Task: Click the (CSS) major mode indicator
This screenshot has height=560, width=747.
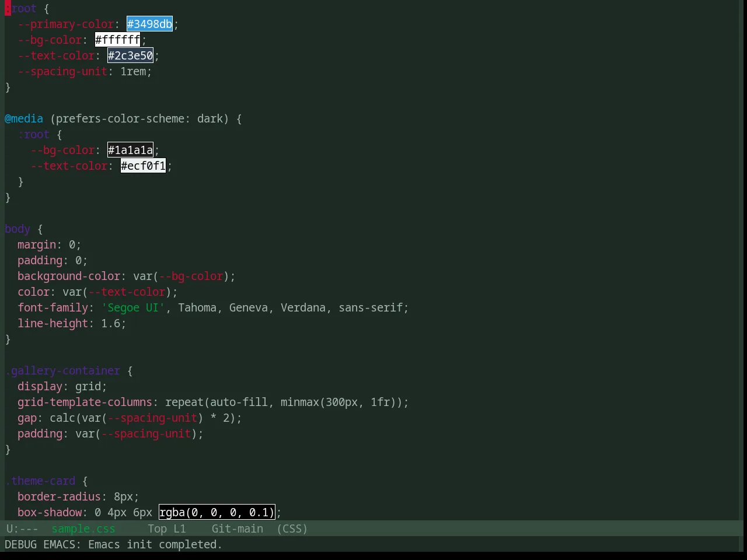Action: point(292,528)
